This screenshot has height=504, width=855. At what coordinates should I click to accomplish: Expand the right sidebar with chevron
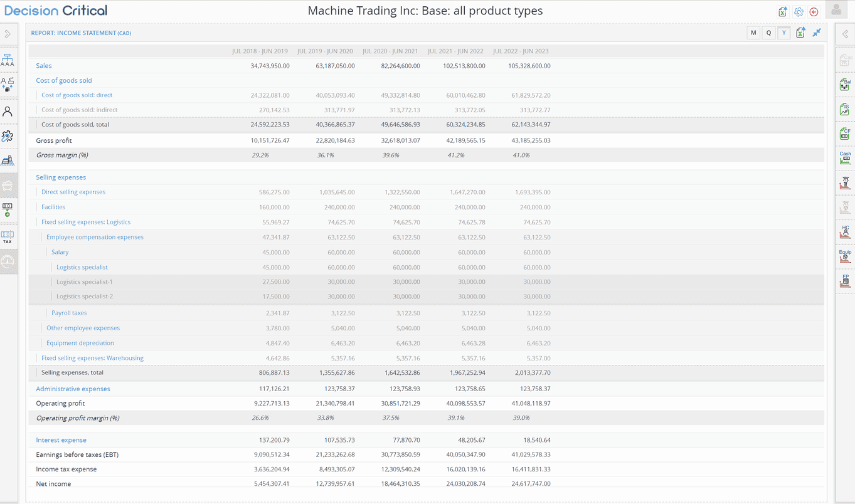coord(845,34)
